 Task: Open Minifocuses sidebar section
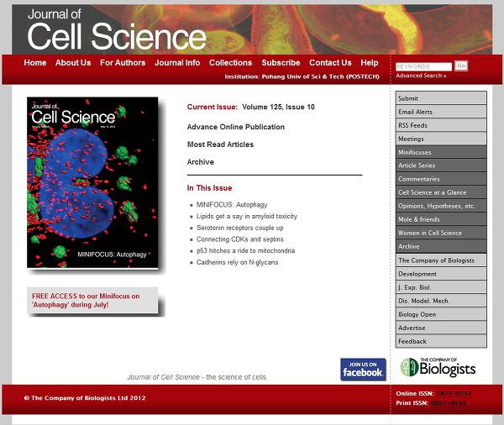[x=441, y=152]
